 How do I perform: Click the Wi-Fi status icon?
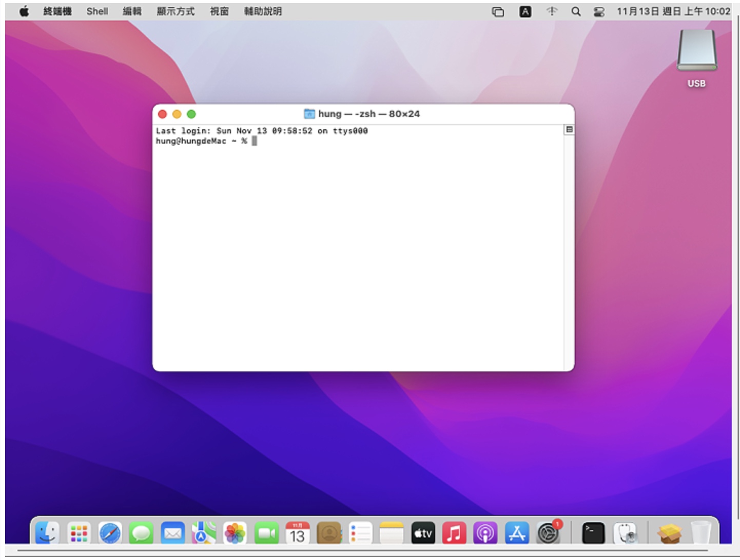(552, 11)
